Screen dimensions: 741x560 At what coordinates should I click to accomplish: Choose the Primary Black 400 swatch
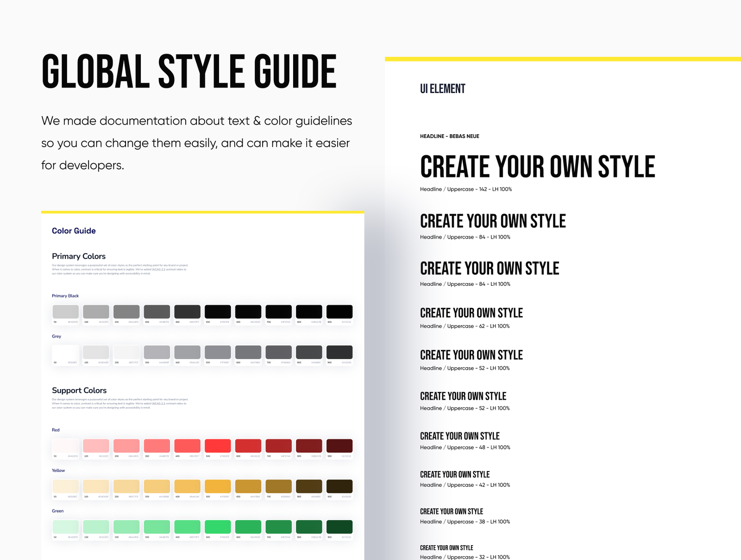pyautogui.click(x=187, y=312)
